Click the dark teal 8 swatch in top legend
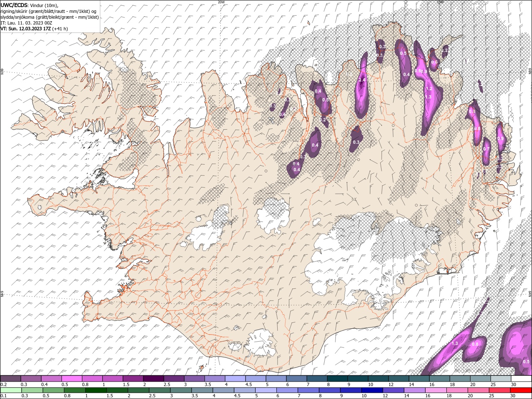 coord(337,379)
